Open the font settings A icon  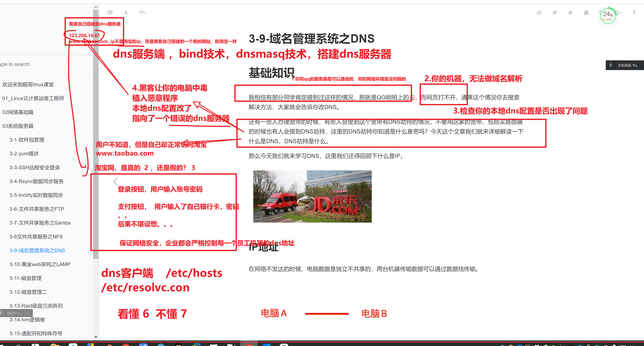click(x=126, y=13)
